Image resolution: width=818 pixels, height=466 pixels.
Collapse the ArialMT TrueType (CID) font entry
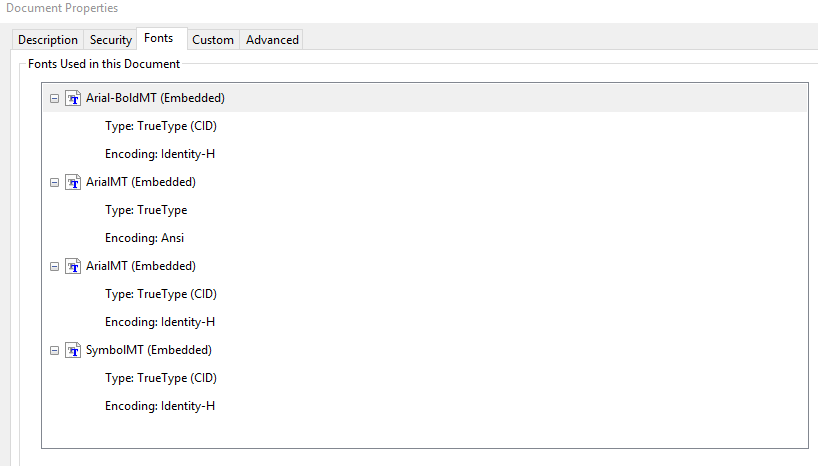pos(54,267)
